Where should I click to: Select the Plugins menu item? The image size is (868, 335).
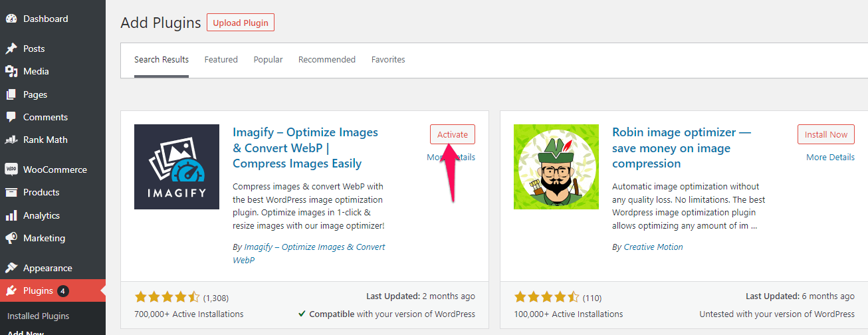click(x=53, y=290)
